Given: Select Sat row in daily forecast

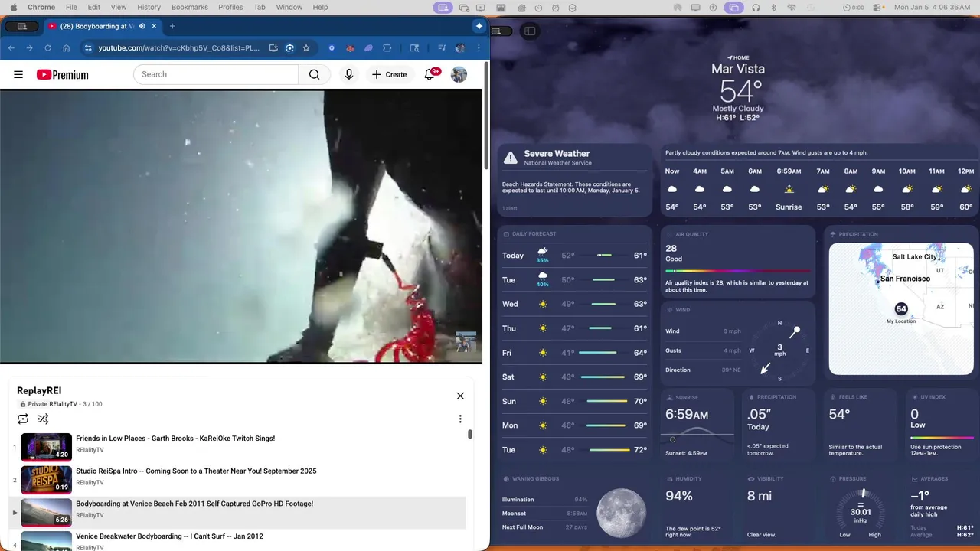Looking at the screenshot, I should pos(575,377).
